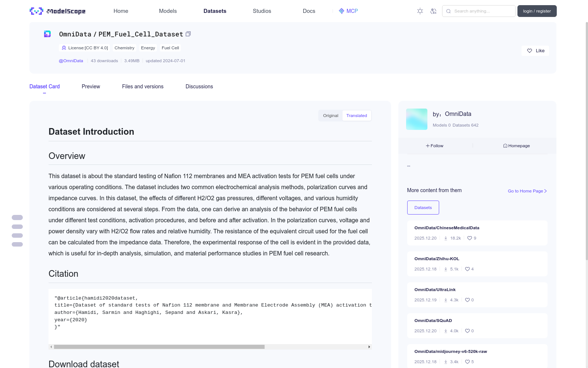Screen dimensions: 588x368
Task: Click the citation scrollbar right arrow
Action: click(x=369, y=347)
